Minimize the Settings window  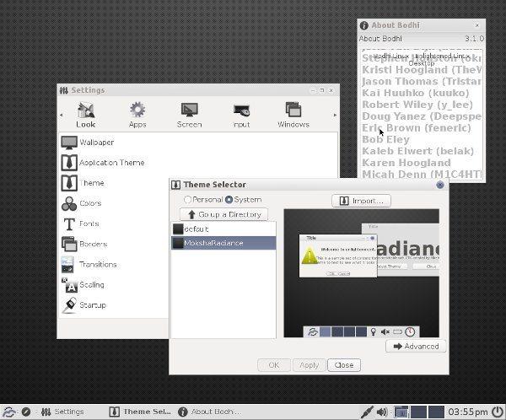point(313,91)
